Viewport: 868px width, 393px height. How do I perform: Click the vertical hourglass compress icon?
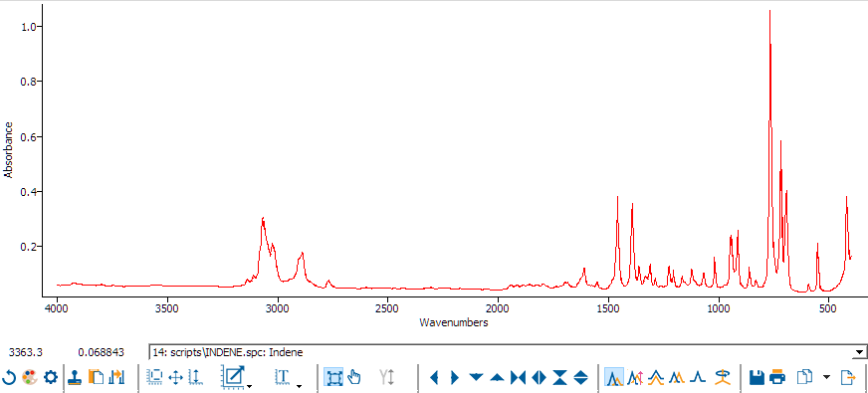(x=559, y=378)
